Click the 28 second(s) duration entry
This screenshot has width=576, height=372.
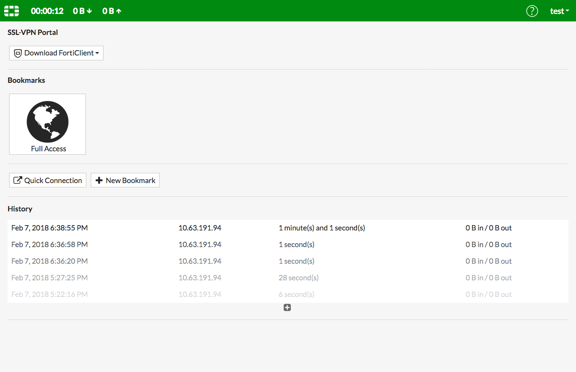click(x=299, y=278)
